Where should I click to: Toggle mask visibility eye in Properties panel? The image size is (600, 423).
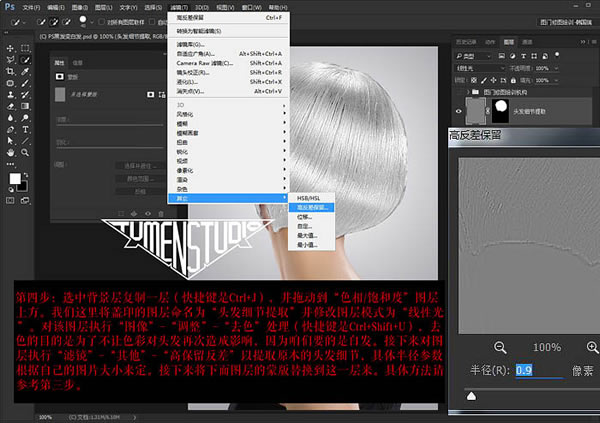point(148,213)
